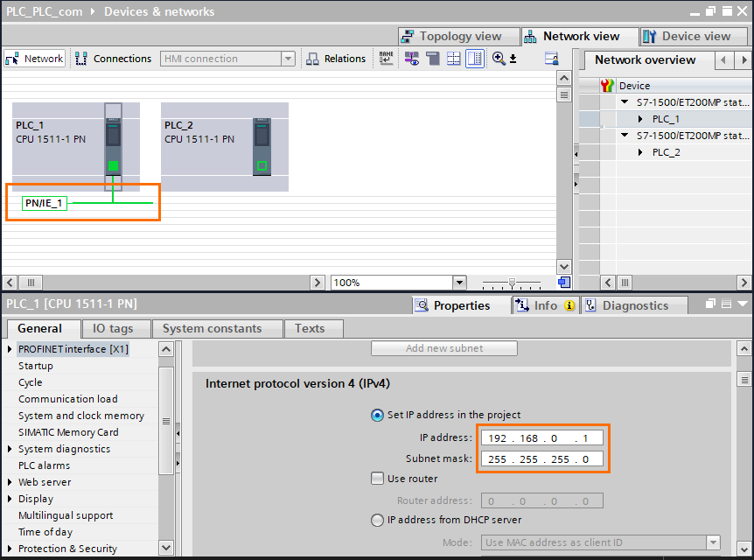Collapse second S7-1500/ET200MP station node
This screenshot has width=754, height=560.
(625, 136)
